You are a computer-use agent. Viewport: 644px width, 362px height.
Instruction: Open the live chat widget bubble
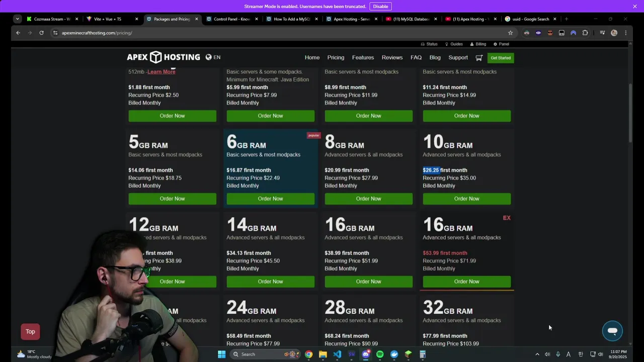pyautogui.click(x=612, y=331)
